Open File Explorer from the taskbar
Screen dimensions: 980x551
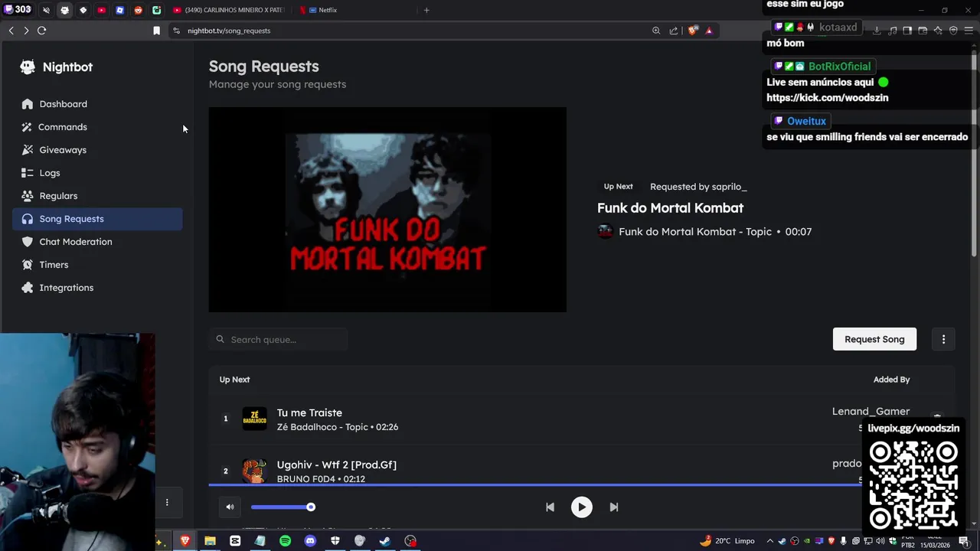tap(210, 541)
